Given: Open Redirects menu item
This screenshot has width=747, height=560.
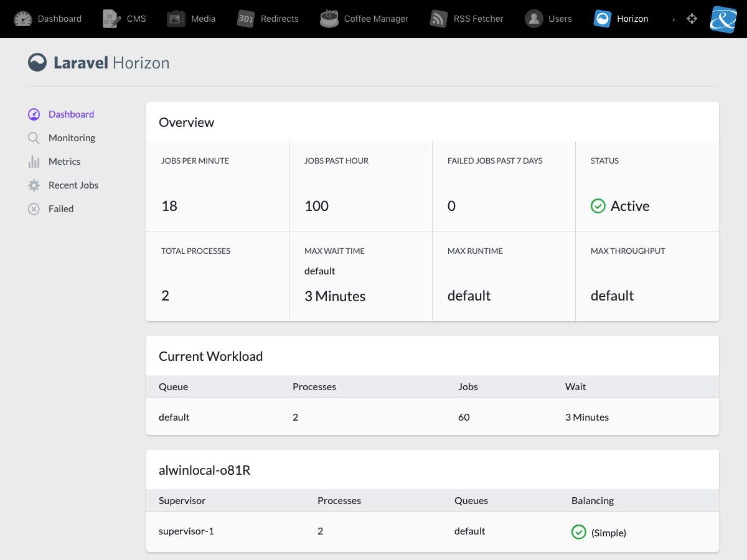Looking at the screenshot, I should point(280,19).
